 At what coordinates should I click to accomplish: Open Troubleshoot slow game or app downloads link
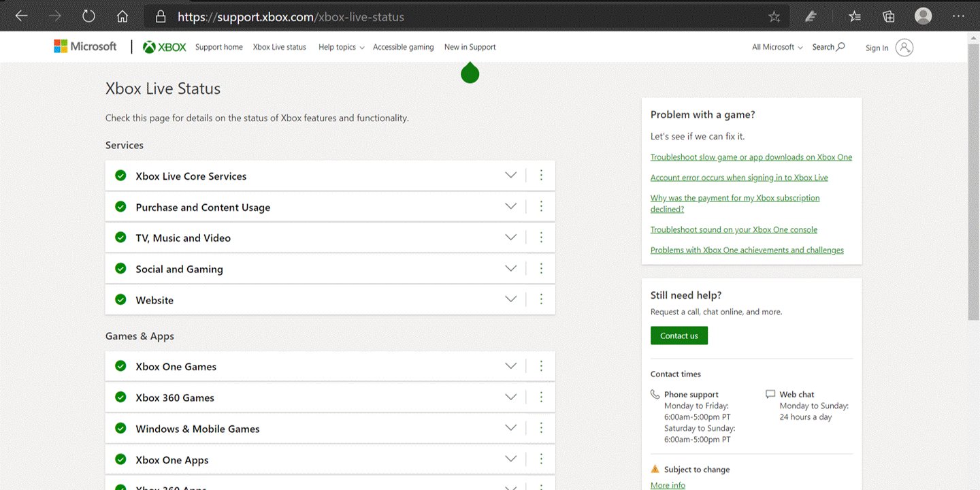click(751, 157)
